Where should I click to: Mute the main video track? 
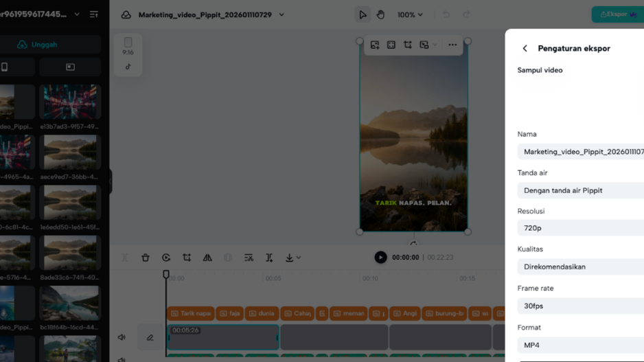click(x=122, y=337)
